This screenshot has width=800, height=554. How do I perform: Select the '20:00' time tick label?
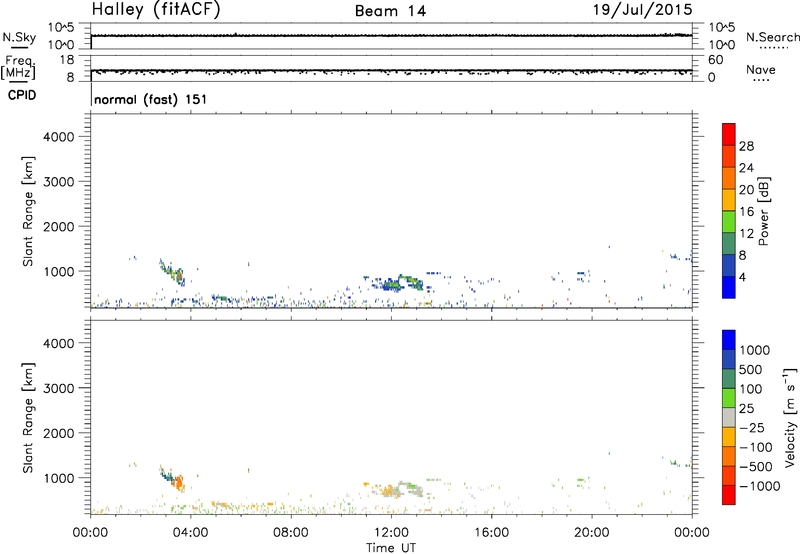click(x=591, y=533)
